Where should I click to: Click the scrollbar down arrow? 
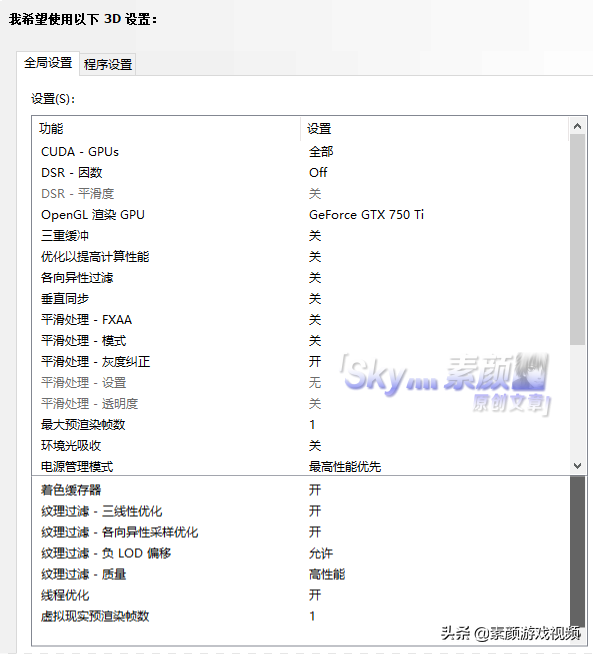click(x=578, y=466)
